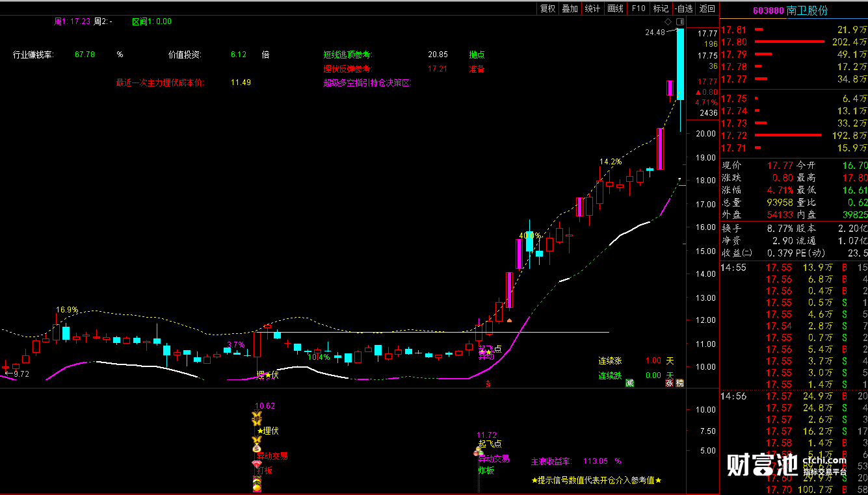868x495 pixels.
Task: Click the 区间1: 0.00 range label
Action: tap(151, 21)
